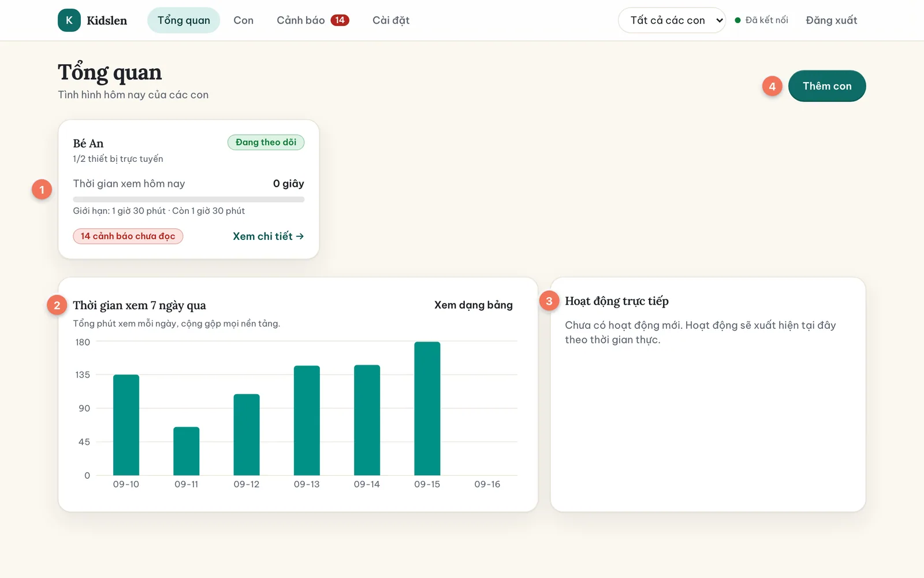Click 'Đã kết nối' status text
924x578 pixels.
[x=766, y=20]
